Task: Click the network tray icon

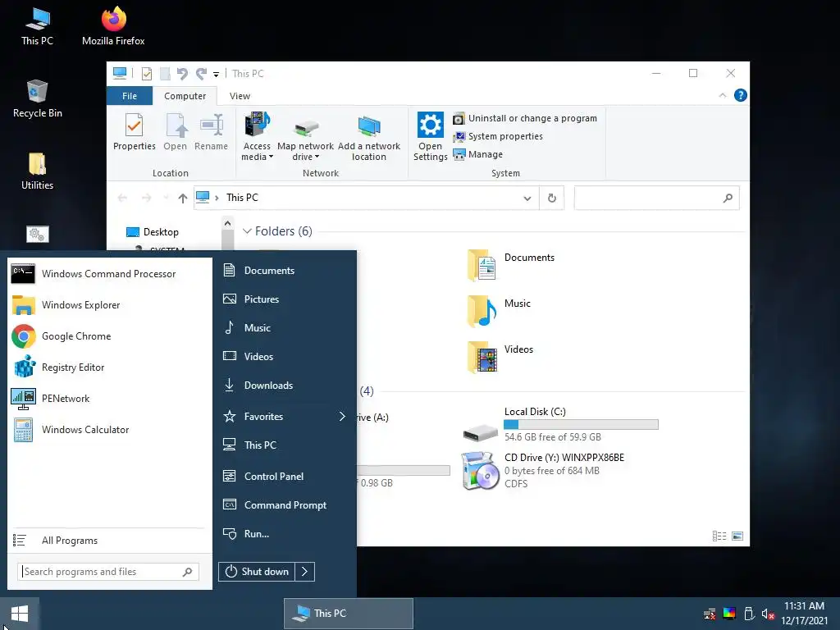Action: (x=710, y=614)
